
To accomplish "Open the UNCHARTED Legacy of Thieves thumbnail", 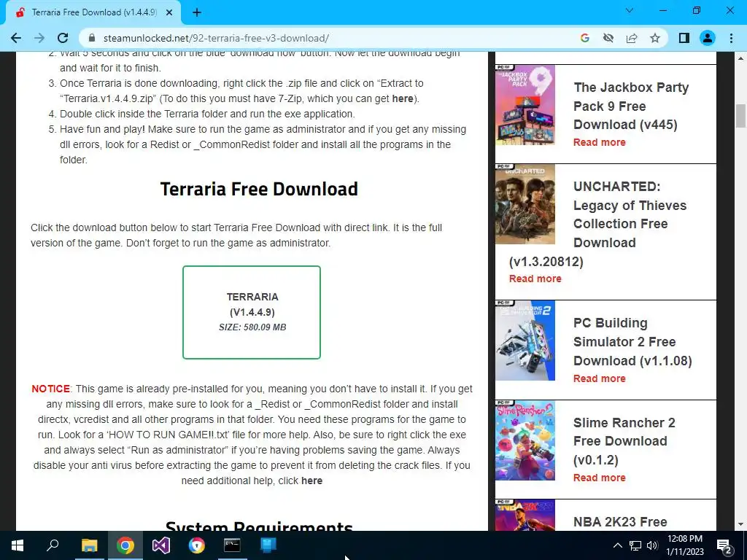I will coord(525,204).
